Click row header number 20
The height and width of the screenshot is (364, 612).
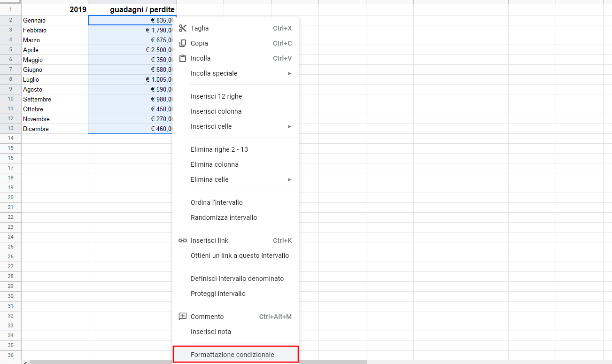pos(11,197)
